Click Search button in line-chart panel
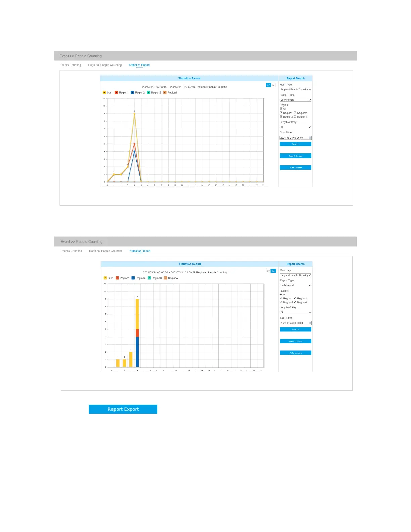 pos(295,144)
